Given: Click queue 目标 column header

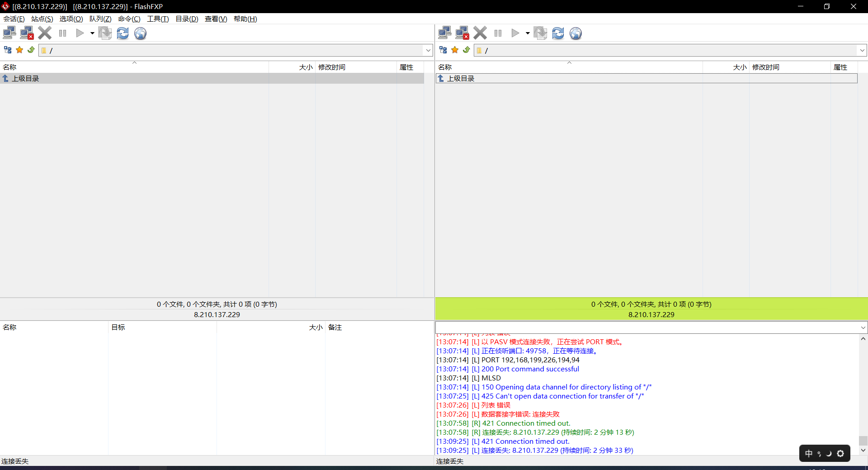Looking at the screenshot, I should click(162, 327).
